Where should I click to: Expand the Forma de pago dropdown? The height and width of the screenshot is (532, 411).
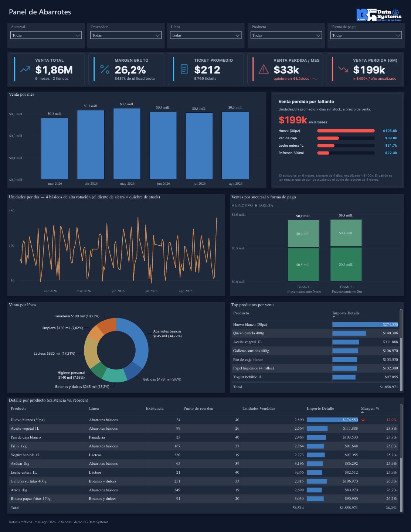366,35
